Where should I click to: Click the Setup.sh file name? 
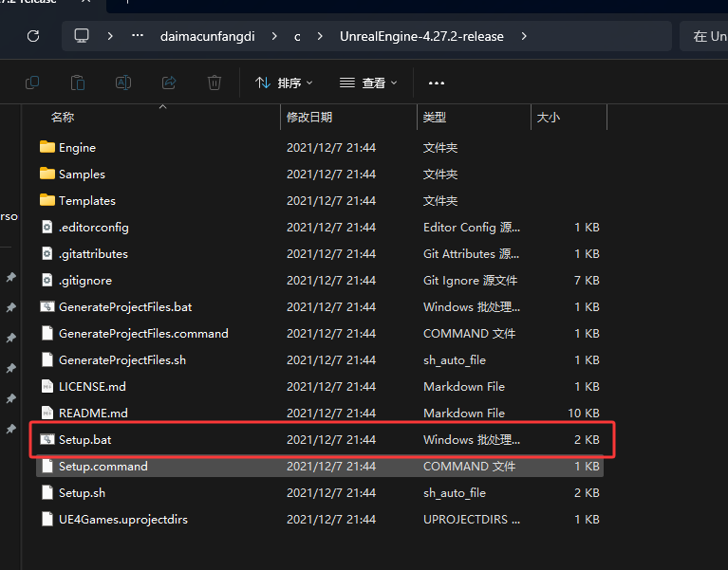(x=82, y=492)
